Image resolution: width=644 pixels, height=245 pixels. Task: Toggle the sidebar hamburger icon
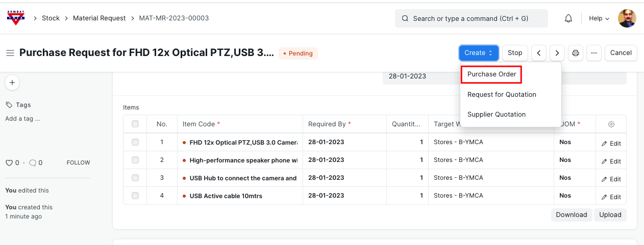(10, 53)
